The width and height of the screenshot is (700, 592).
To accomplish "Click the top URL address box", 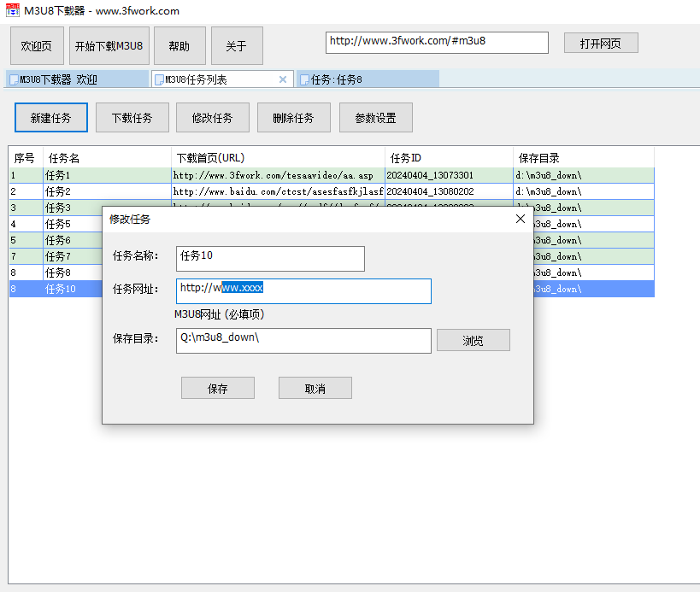I will (437, 42).
